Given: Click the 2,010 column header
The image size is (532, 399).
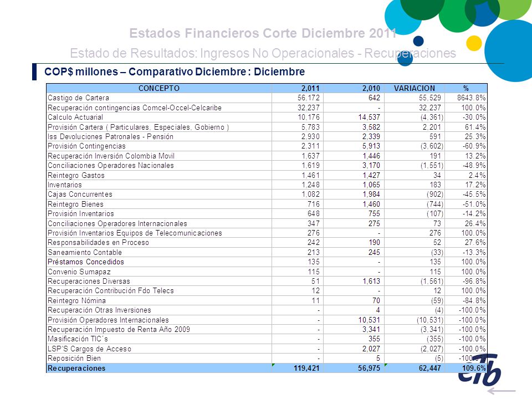Looking at the screenshot, I should click(x=371, y=88).
